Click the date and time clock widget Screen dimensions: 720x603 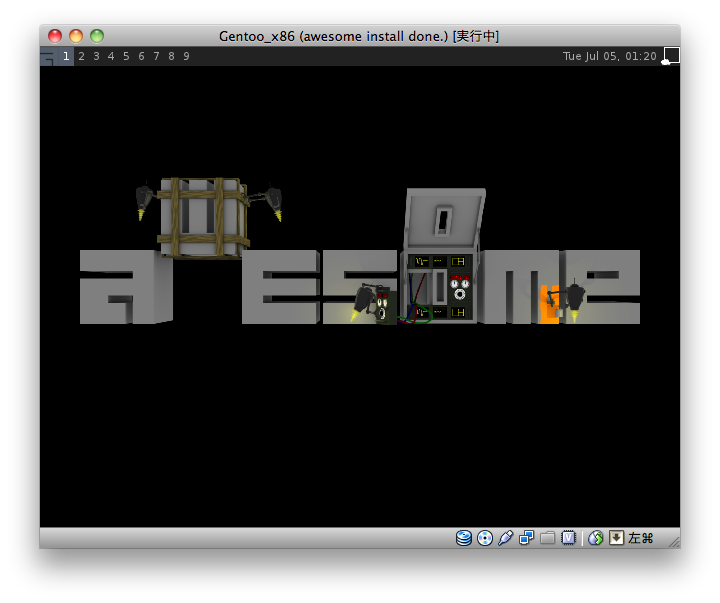610,56
